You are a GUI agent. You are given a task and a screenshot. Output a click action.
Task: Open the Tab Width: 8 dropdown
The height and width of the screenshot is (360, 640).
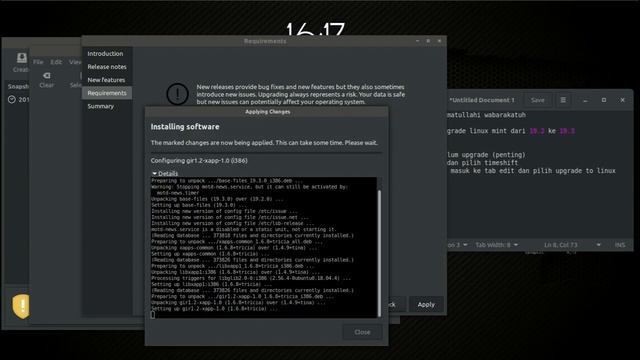pyautogui.click(x=496, y=244)
